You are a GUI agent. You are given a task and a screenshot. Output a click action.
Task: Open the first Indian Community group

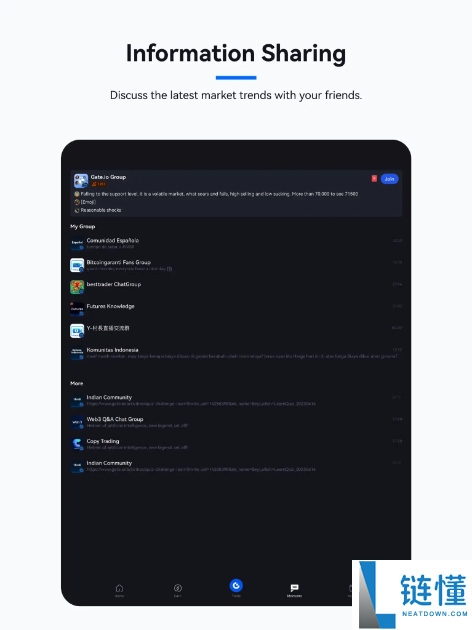pyautogui.click(x=236, y=400)
